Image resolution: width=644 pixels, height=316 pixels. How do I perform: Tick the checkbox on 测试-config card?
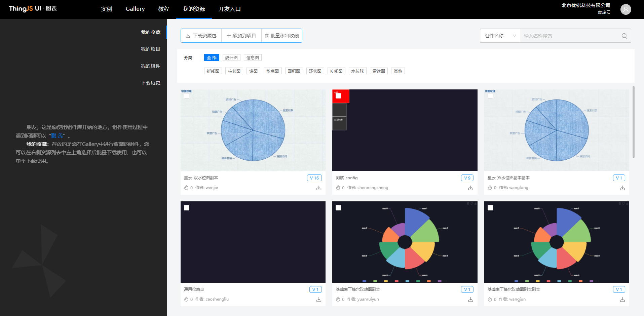pyautogui.click(x=338, y=96)
